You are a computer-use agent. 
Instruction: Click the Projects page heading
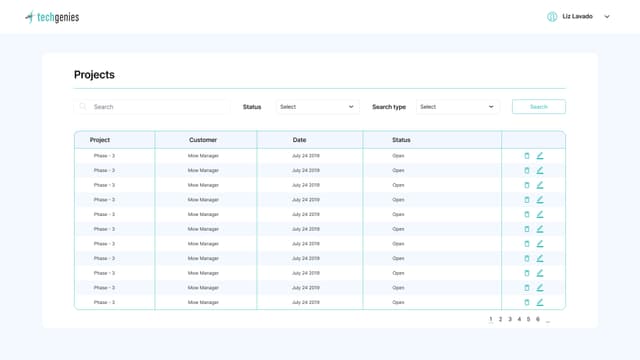pyautogui.click(x=94, y=75)
